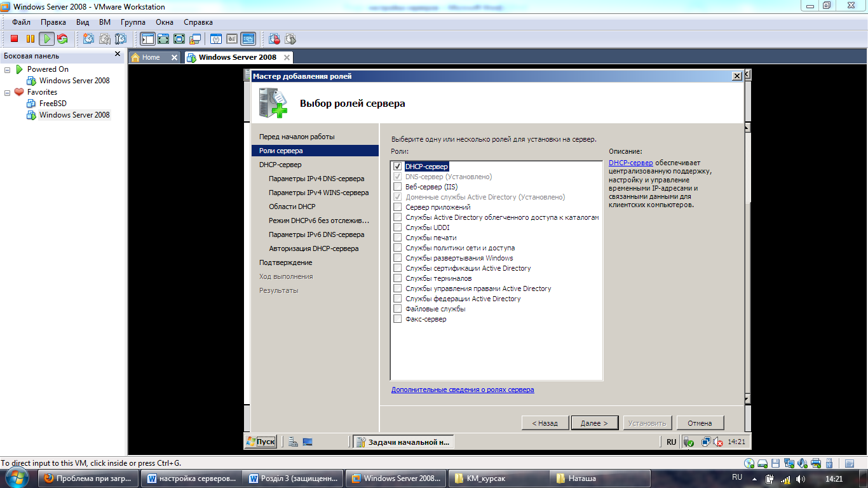Click the muted volume icon in guest tray
868x488 pixels.
click(718, 442)
